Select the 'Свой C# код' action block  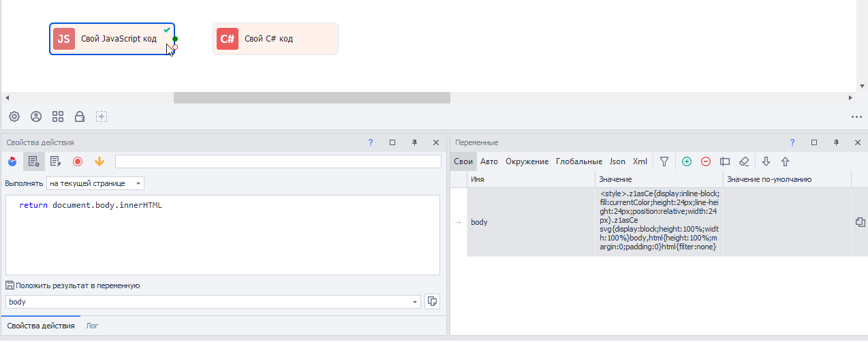click(275, 39)
